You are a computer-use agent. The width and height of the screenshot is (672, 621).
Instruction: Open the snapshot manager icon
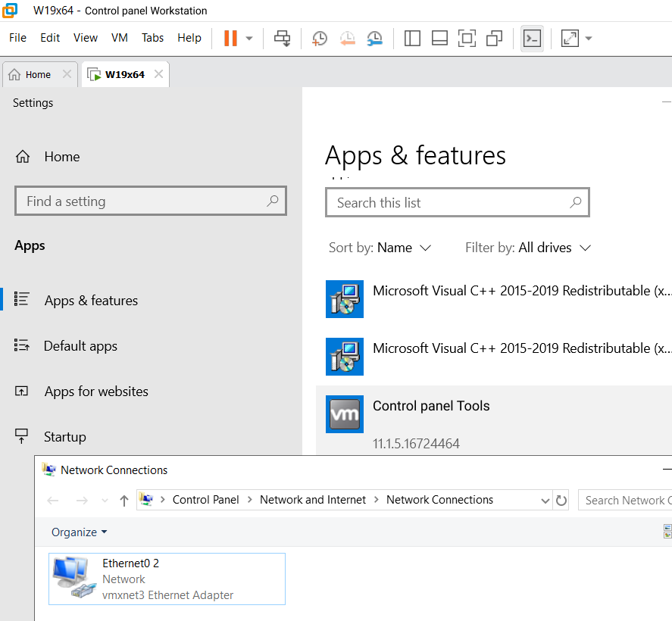point(374,38)
